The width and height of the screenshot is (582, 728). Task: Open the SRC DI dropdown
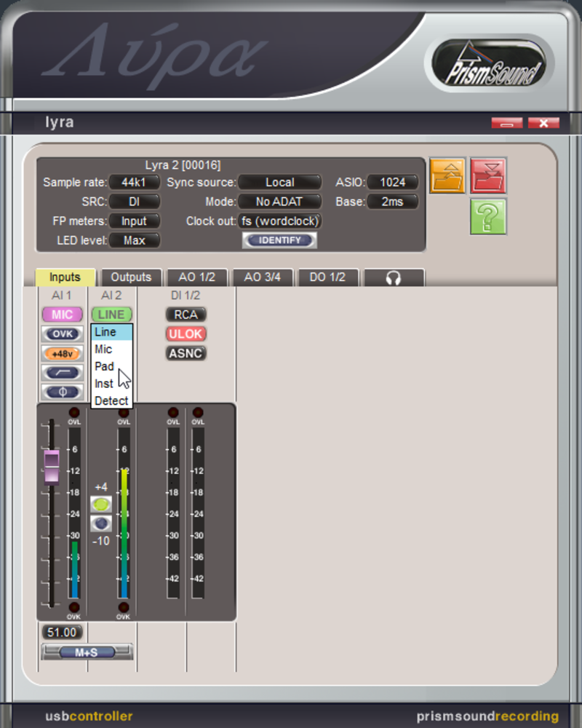pos(134,202)
